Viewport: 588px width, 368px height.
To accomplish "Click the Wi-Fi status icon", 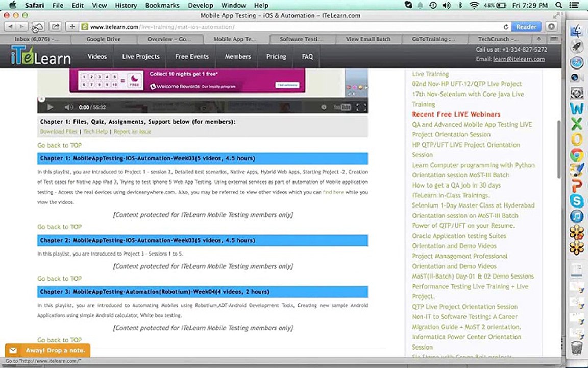I will tap(474, 5).
